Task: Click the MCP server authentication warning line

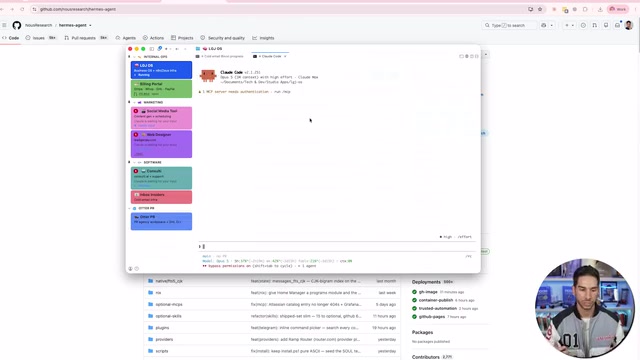Action: 244,92
